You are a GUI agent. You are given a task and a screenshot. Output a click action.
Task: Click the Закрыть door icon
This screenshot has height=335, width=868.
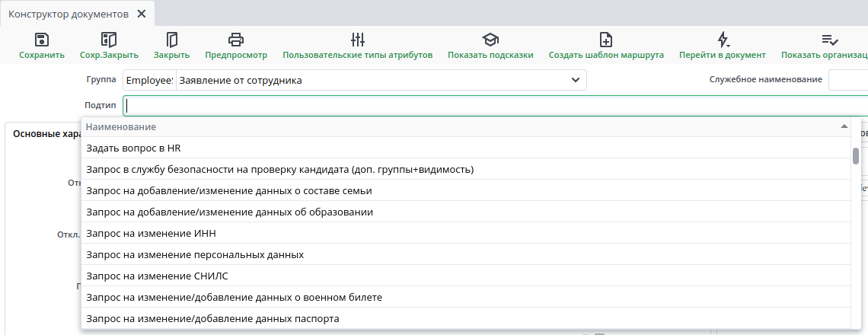tap(171, 40)
